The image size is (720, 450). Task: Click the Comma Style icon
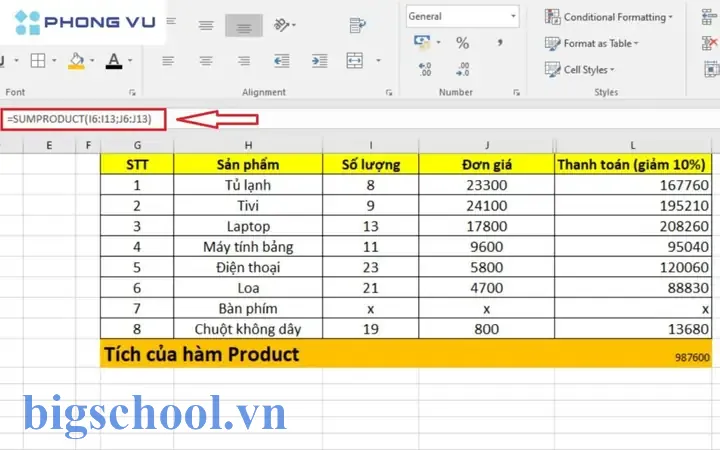pos(500,43)
